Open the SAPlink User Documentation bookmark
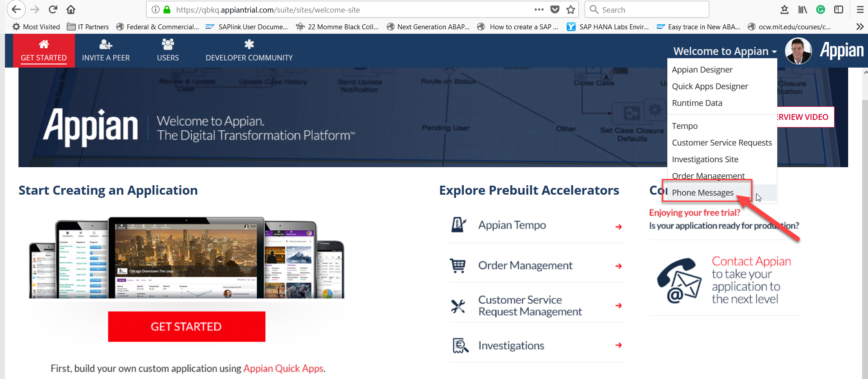868x379 pixels. coord(247,27)
